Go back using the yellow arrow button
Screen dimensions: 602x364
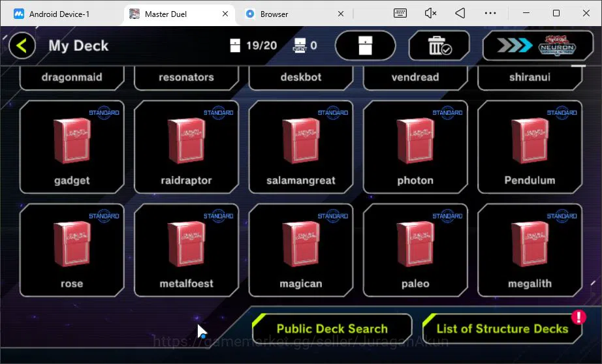(x=22, y=46)
